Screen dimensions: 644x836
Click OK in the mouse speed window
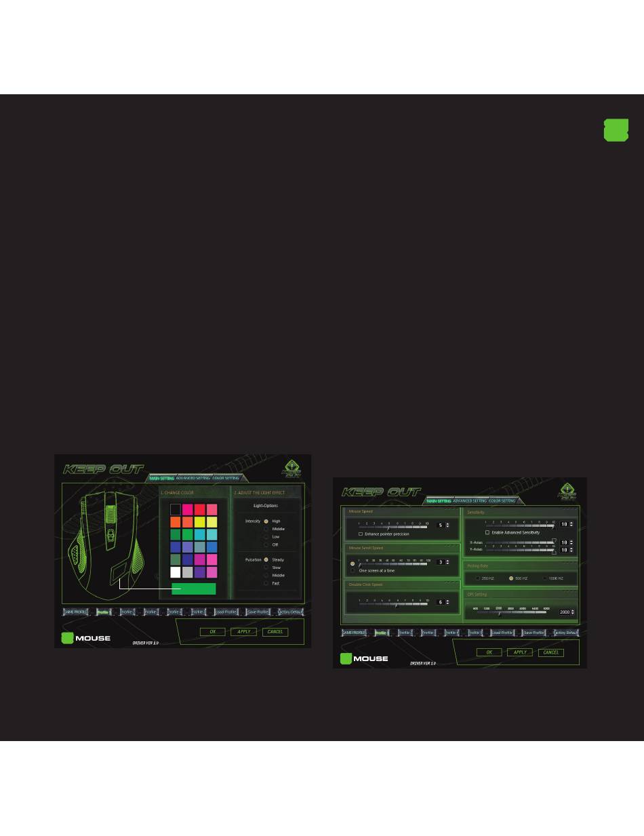[489, 652]
